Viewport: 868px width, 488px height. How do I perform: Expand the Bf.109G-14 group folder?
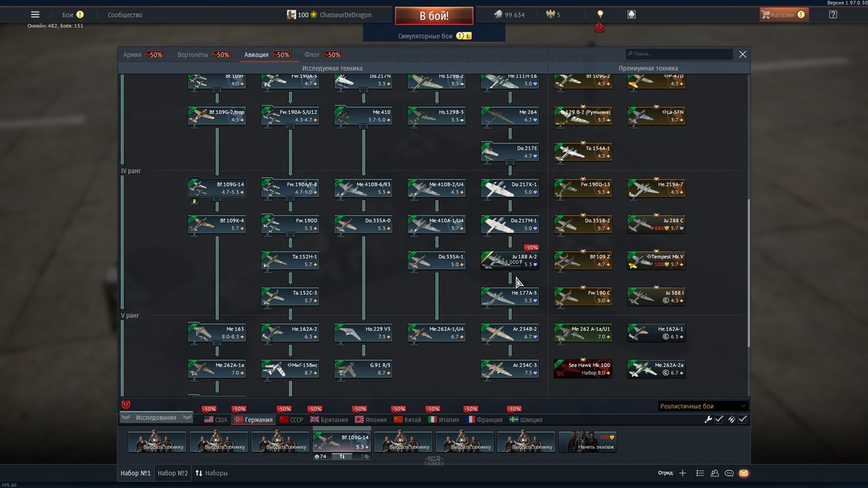[x=217, y=199]
